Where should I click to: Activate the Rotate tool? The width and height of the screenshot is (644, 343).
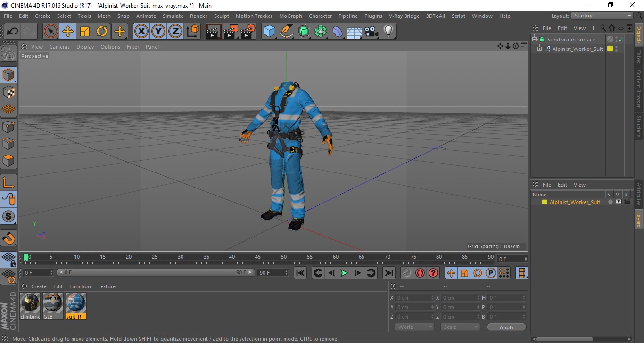pos(102,32)
